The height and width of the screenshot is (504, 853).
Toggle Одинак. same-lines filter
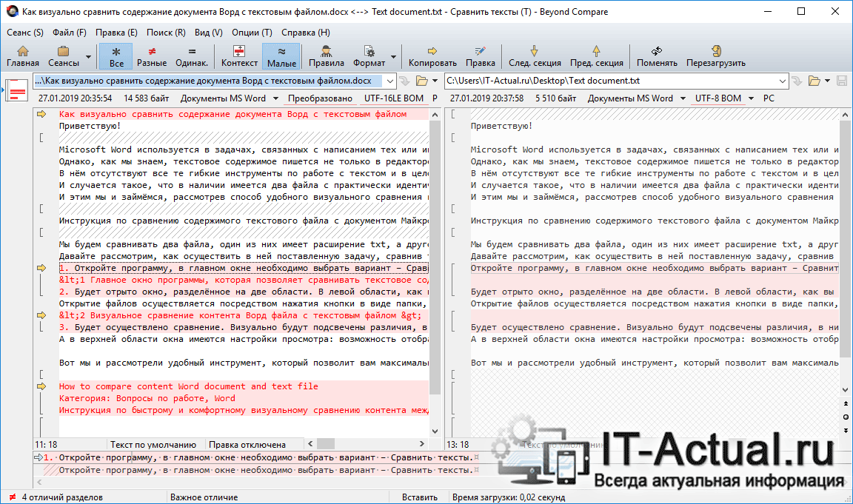[x=192, y=56]
